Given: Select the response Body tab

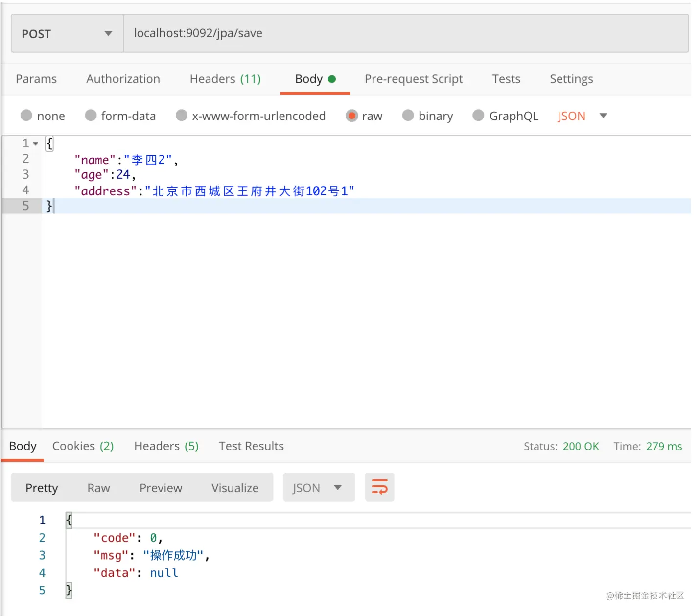Looking at the screenshot, I should click(x=23, y=446).
